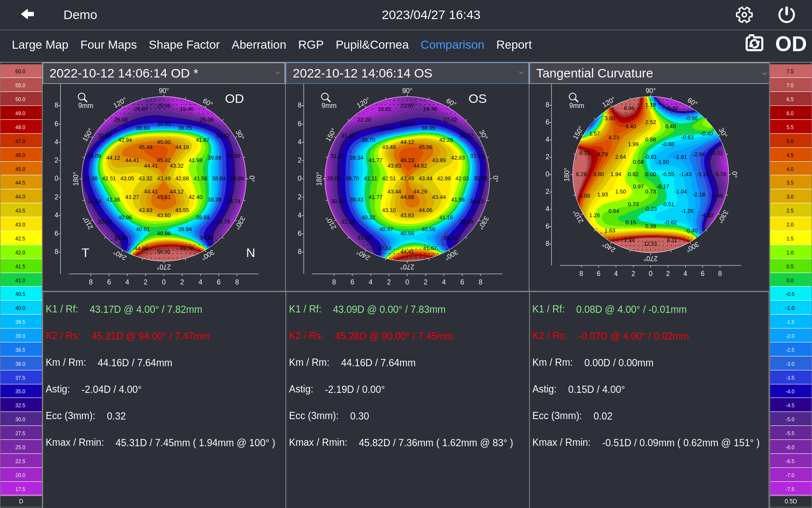The image size is (812, 508).
Task: Open the Large Map tab
Action: (x=40, y=44)
